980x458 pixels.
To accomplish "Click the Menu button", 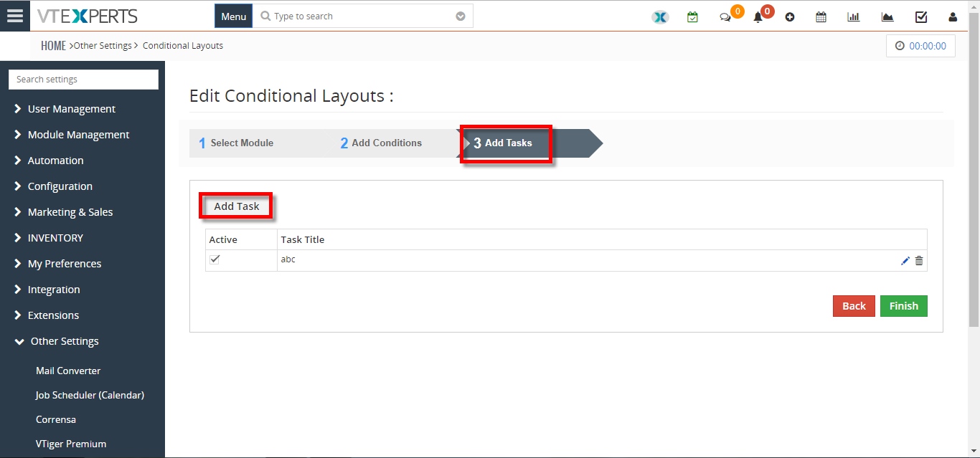I will pos(233,16).
